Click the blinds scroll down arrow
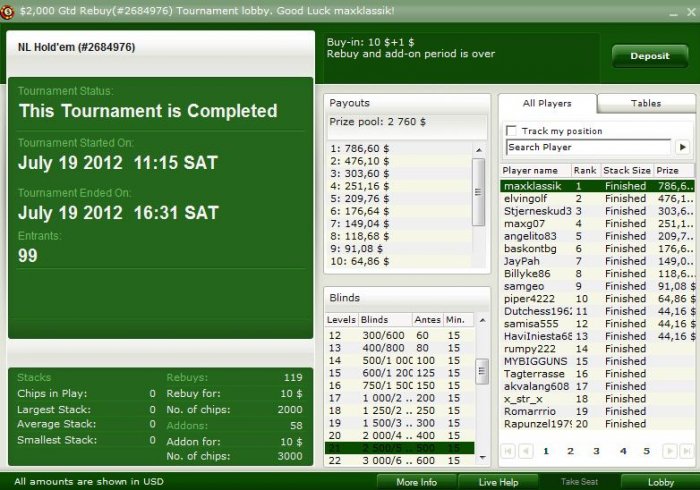Viewport: 700px width, 490px height. pos(482,457)
